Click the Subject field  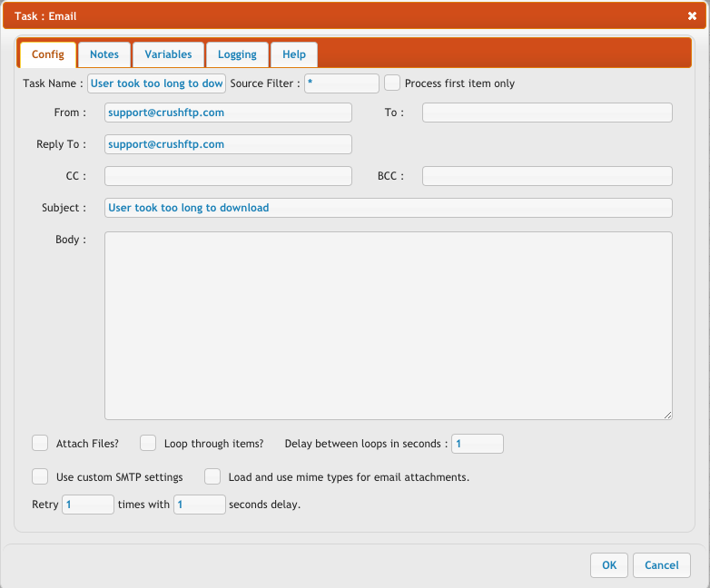pos(389,207)
